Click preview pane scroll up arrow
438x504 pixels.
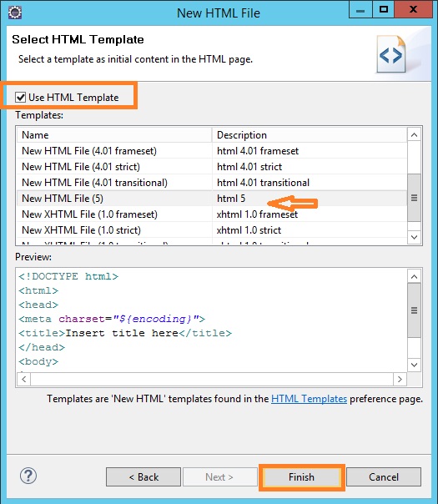(x=414, y=276)
